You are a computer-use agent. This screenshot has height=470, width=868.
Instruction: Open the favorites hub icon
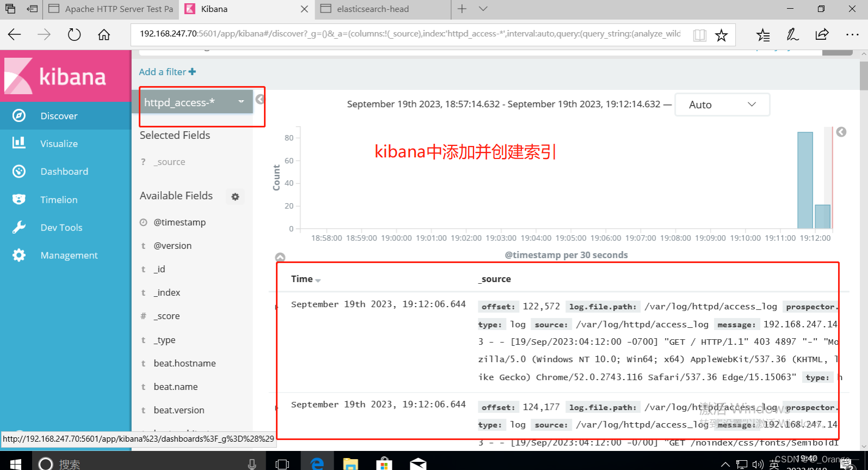pos(763,35)
